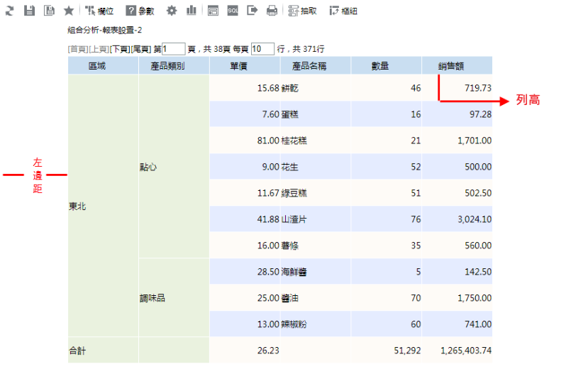The height and width of the screenshot is (374, 588).
Task: Click the printer icon
Action: pos(272,11)
